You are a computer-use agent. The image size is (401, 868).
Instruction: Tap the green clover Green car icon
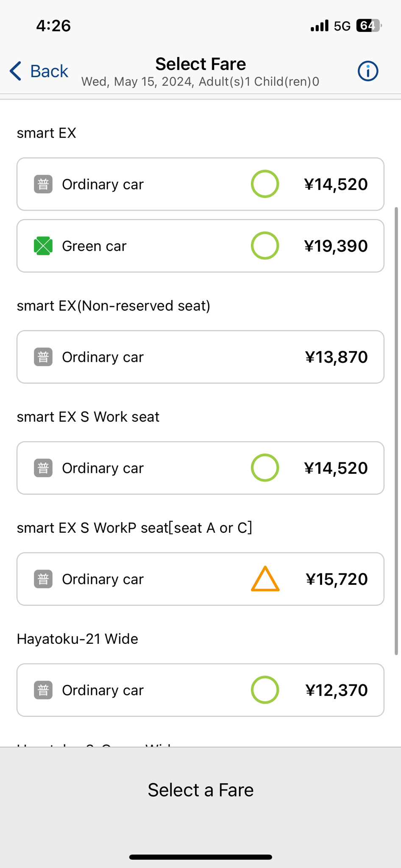coord(43,246)
